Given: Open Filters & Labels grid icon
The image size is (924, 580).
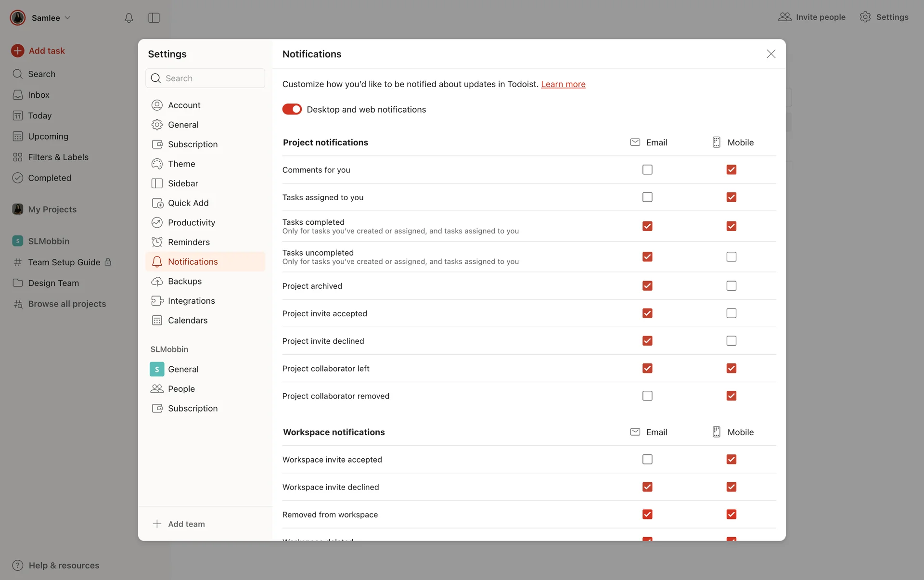Looking at the screenshot, I should [18, 157].
